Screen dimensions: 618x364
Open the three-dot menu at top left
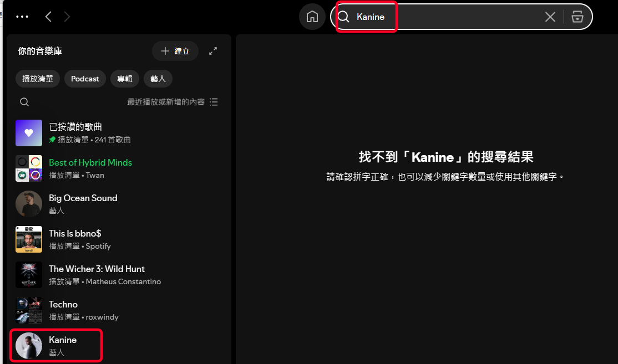coord(22,17)
